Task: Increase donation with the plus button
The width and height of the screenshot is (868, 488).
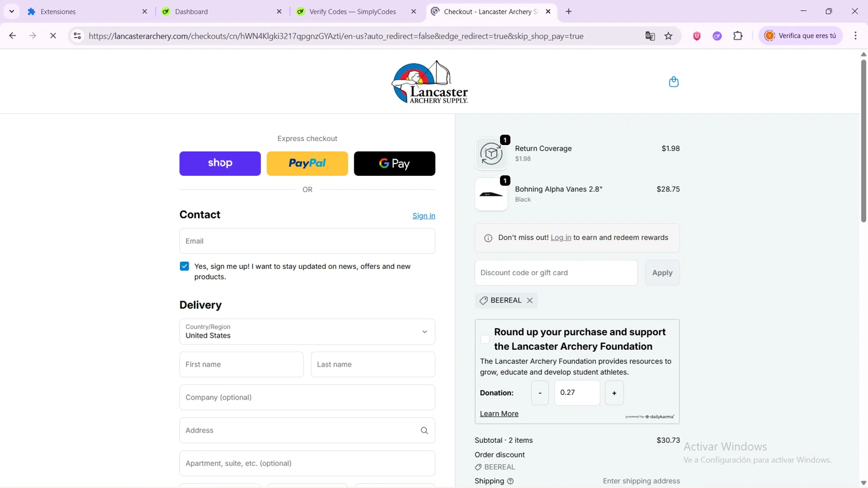Action: coord(615,393)
